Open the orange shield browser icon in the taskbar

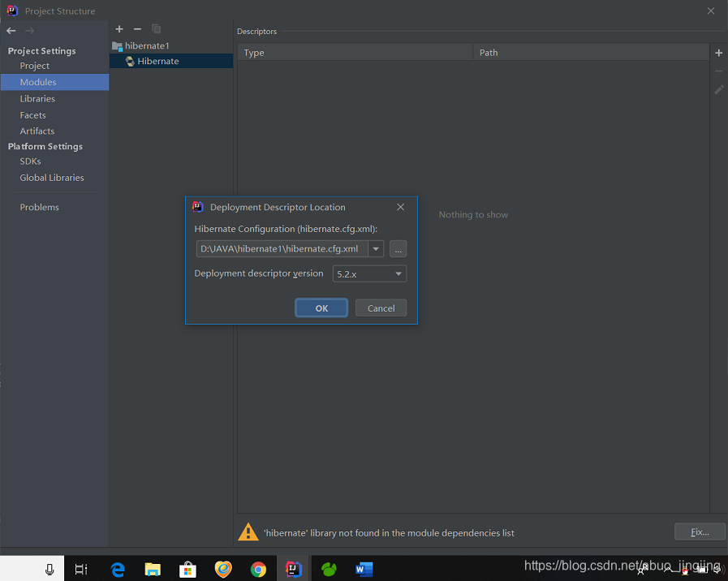point(223,569)
